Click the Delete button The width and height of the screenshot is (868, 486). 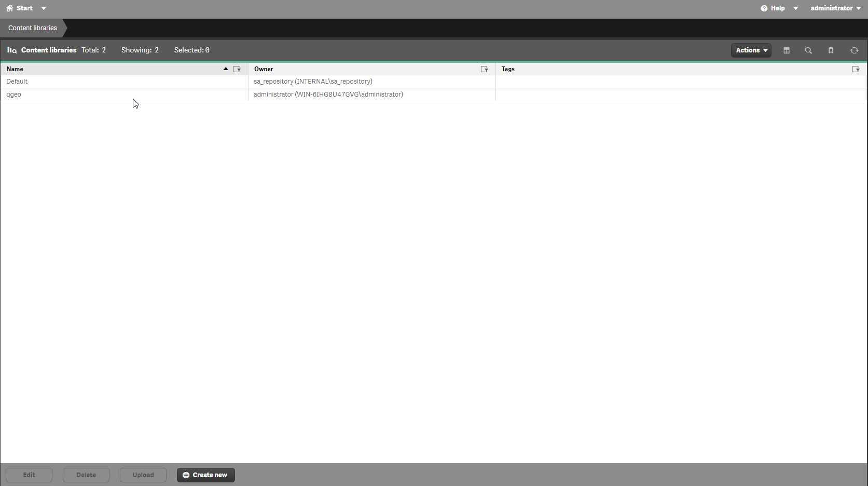click(86, 475)
